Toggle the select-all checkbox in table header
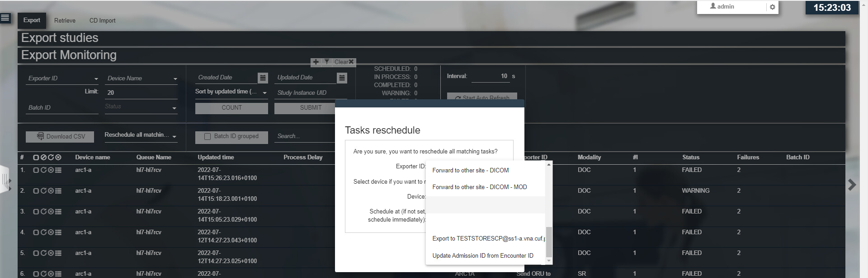The image size is (868, 278). click(36, 157)
